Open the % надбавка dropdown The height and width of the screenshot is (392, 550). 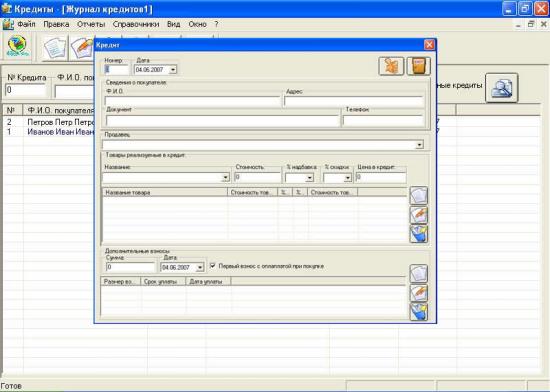(309, 178)
